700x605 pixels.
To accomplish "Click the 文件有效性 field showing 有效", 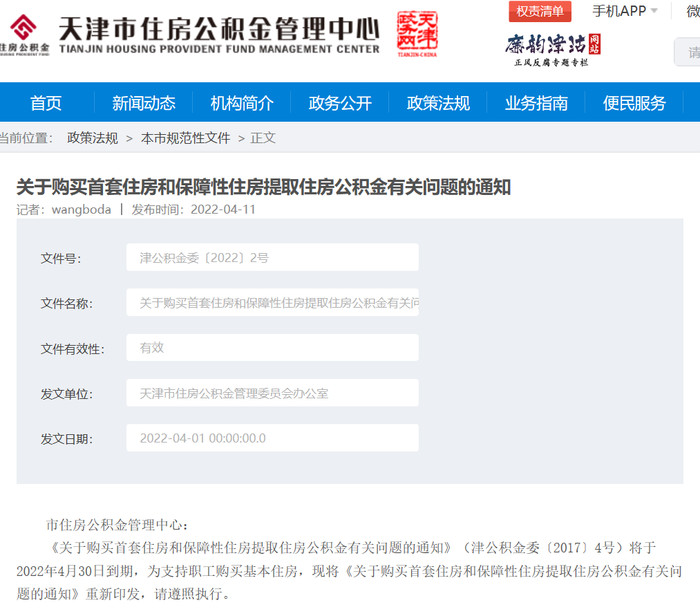I will [272, 347].
